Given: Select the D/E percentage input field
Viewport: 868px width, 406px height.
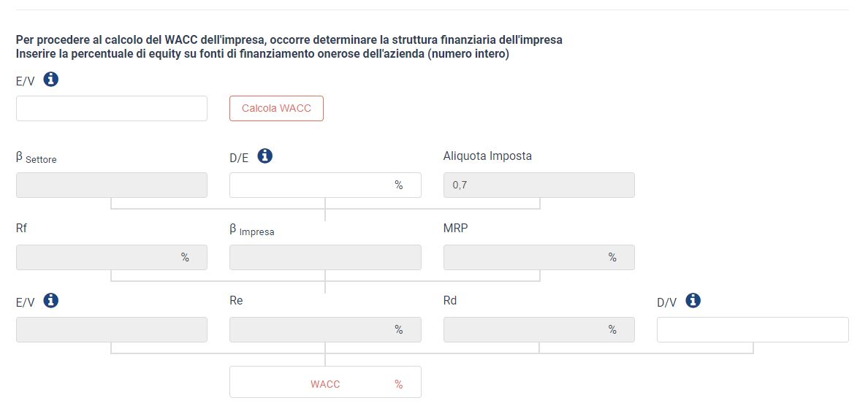Looking at the screenshot, I should point(326,185).
